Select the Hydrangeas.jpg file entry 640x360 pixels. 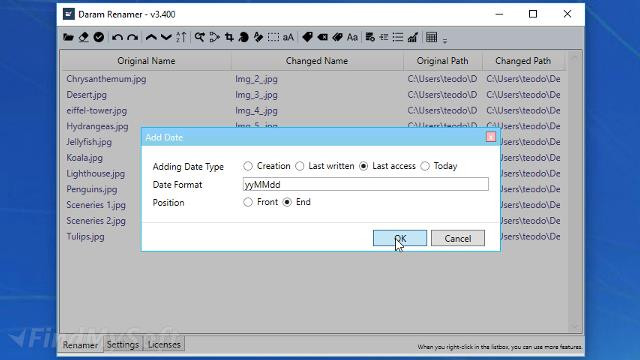(x=97, y=126)
